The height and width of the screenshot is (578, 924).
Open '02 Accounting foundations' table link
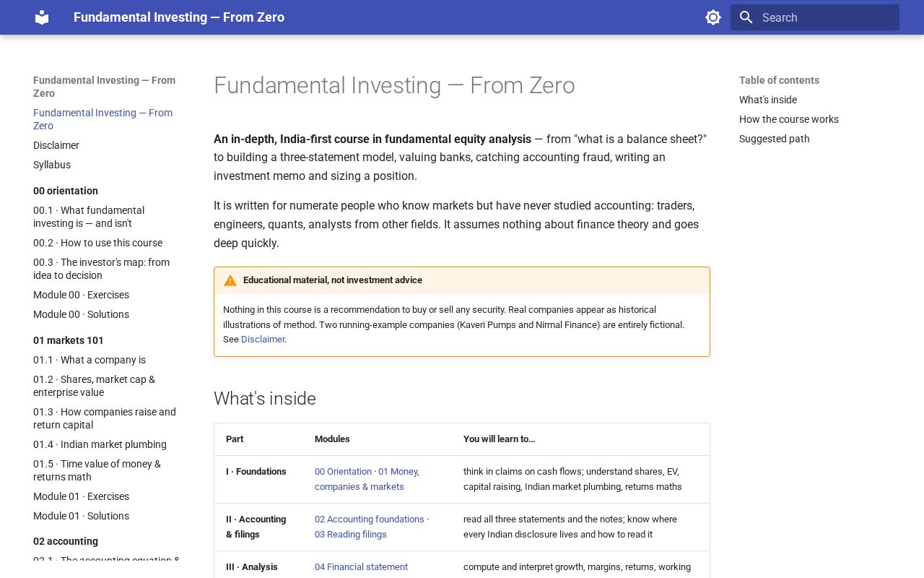(370, 519)
